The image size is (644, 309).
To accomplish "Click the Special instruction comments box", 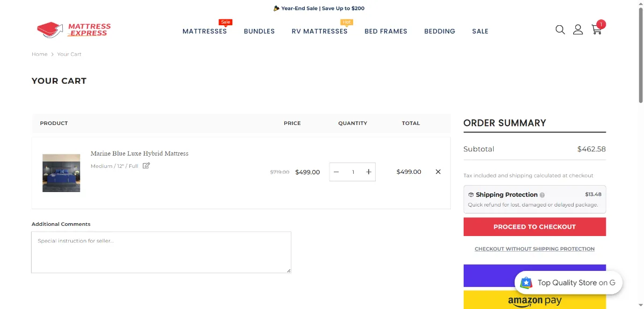I will click(161, 252).
